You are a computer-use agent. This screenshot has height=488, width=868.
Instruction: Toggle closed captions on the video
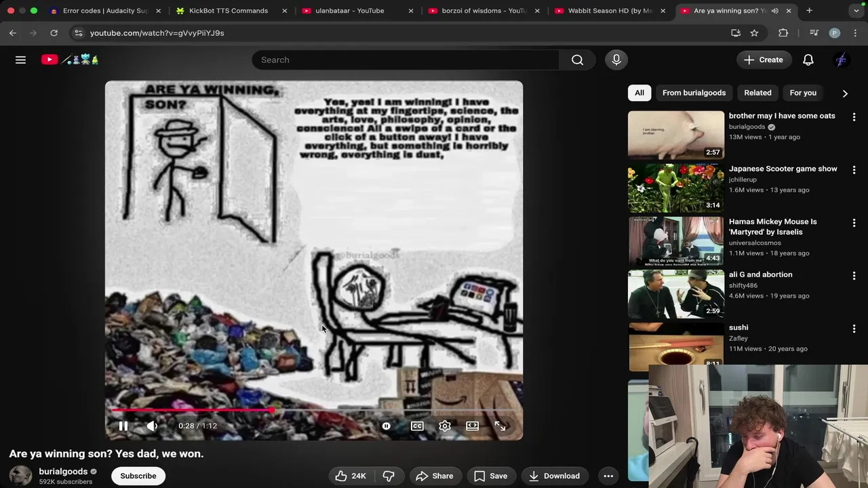[x=417, y=426]
